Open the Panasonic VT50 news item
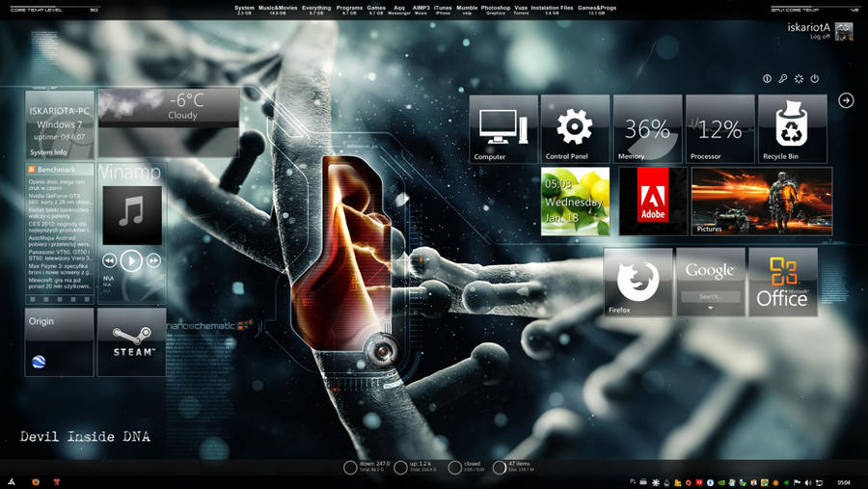The width and height of the screenshot is (868, 489). pos(60,255)
